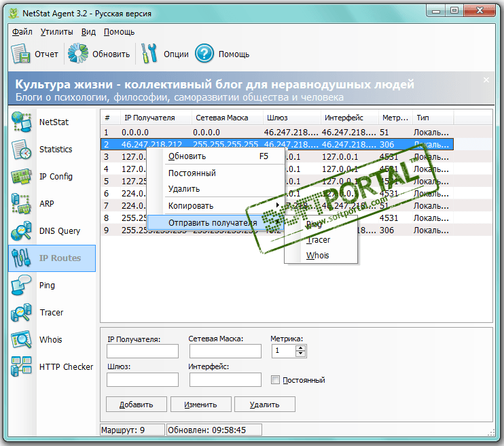Click the Маршрут: 9 status field
The image size is (504, 446).
[132, 430]
